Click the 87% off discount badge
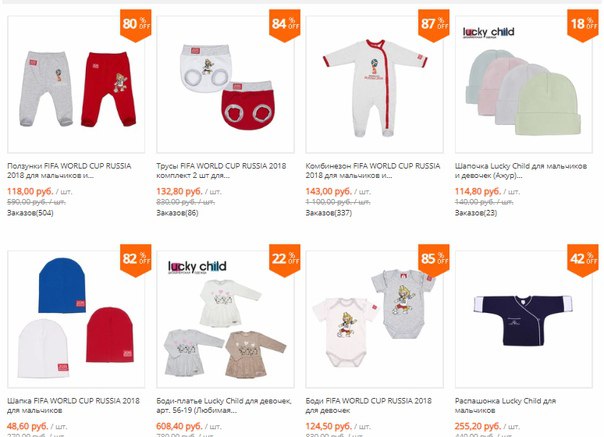Image resolution: width=604 pixels, height=437 pixels. [x=434, y=25]
